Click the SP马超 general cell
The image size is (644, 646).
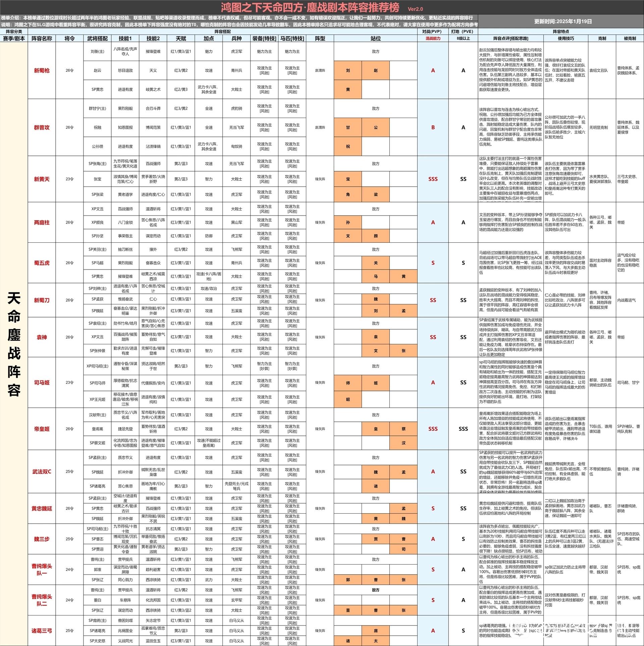click(97, 263)
